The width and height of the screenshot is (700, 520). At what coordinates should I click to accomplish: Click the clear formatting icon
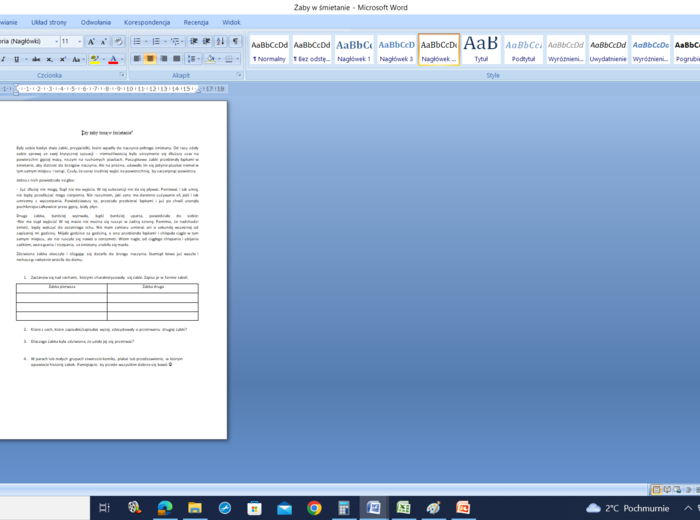[119, 42]
